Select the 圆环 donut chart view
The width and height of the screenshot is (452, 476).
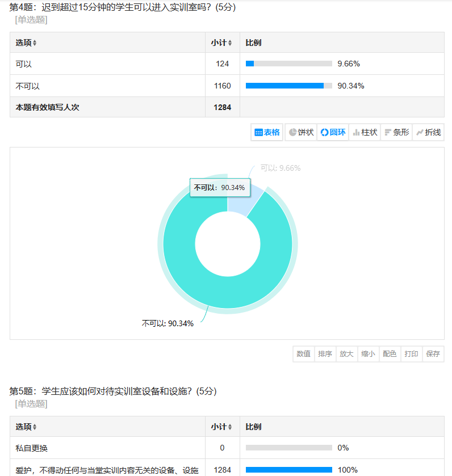point(333,132)
